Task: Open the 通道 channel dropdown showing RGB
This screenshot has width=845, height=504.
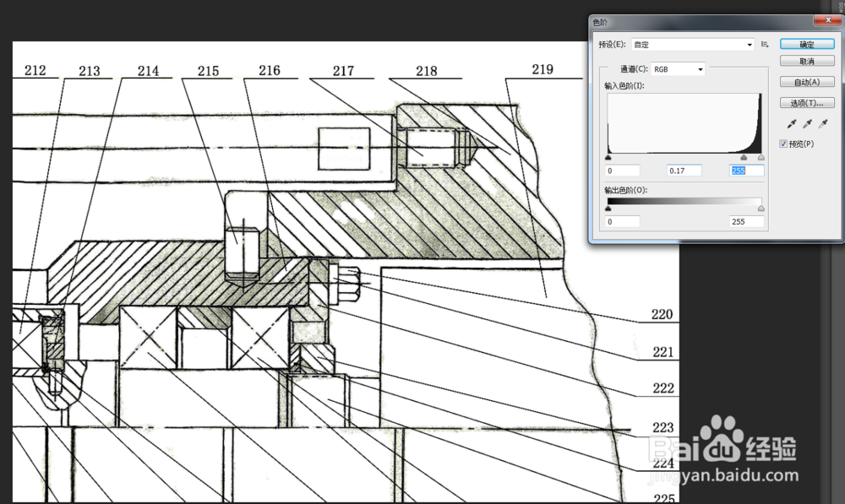Action: coord(678,69)
